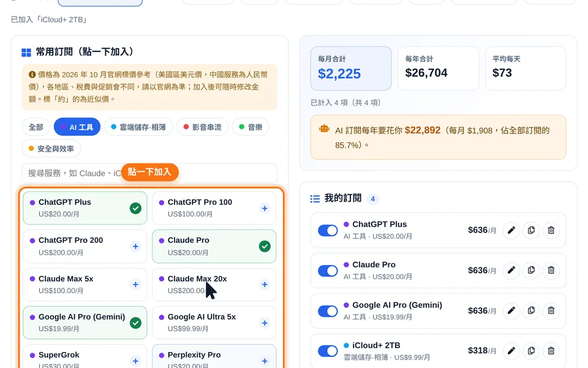This screenshot has height=368, width=588.
Task: Duplicate the Google AI Pro (Gemini) subscription
Action: pyautogui.click(x=531, y=310)
